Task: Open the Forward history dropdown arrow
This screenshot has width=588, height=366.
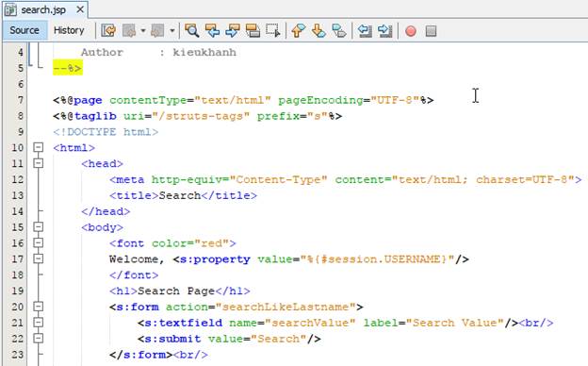Action: [171, 30]
